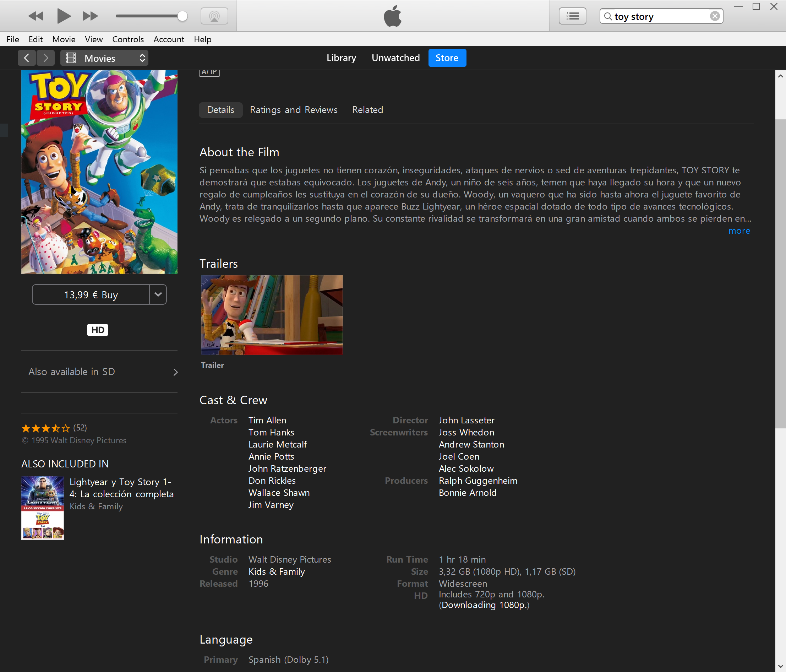Click the more link in description

[739, 231]
